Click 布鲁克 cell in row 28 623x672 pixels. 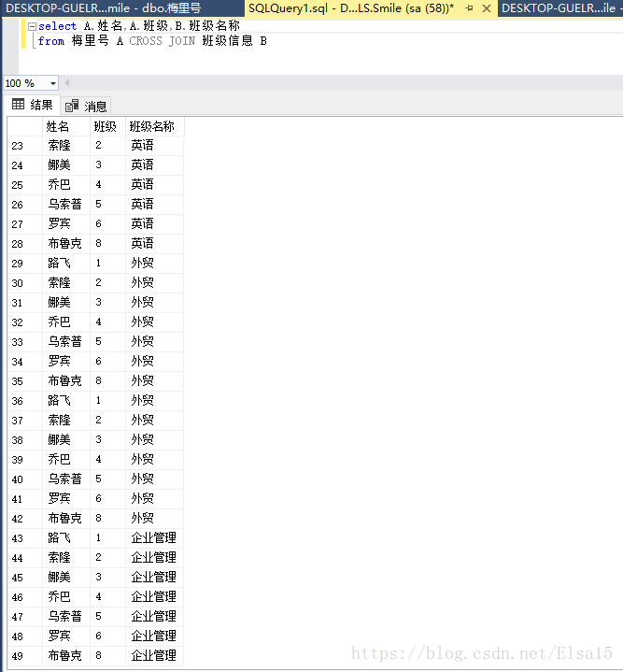coord(66,244)
